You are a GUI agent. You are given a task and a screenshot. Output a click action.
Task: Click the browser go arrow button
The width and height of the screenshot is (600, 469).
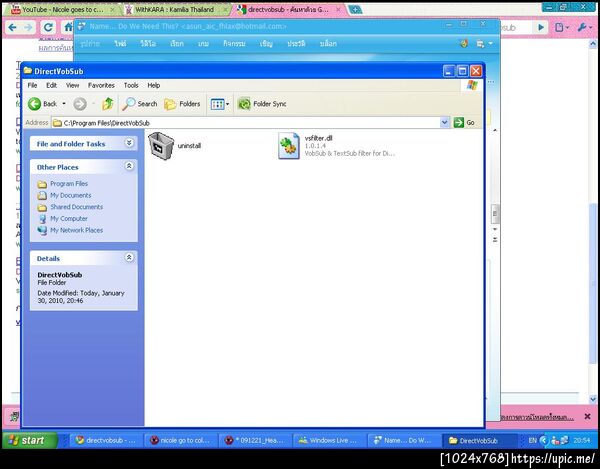coord(541,27)
